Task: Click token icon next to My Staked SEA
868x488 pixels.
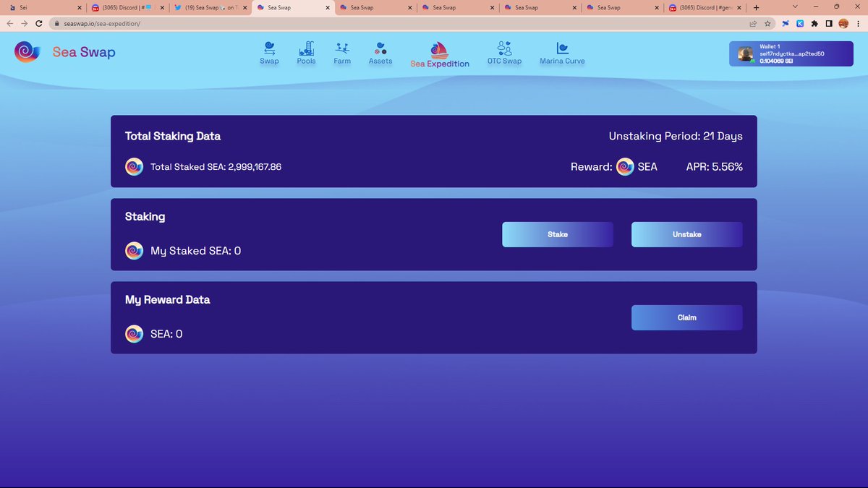Action: 134,251
